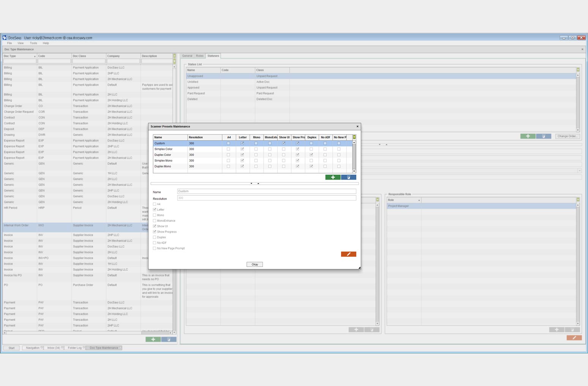
Task: Switch to the Roles tab
Action: tap(199, 56)
